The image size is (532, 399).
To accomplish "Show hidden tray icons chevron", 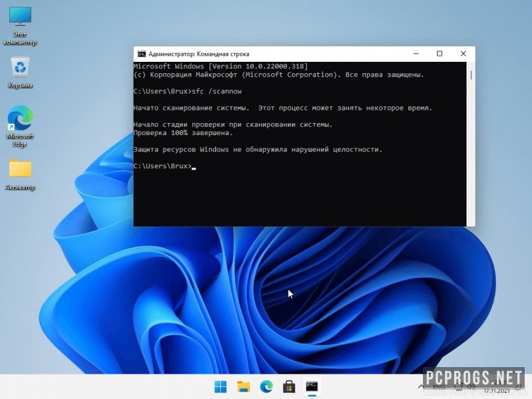I will (x=421, y=386).
